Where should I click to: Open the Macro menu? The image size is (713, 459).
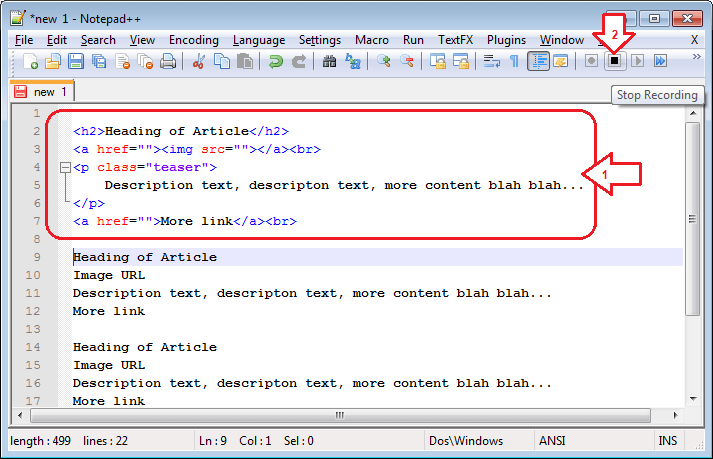tap(372, 40)
